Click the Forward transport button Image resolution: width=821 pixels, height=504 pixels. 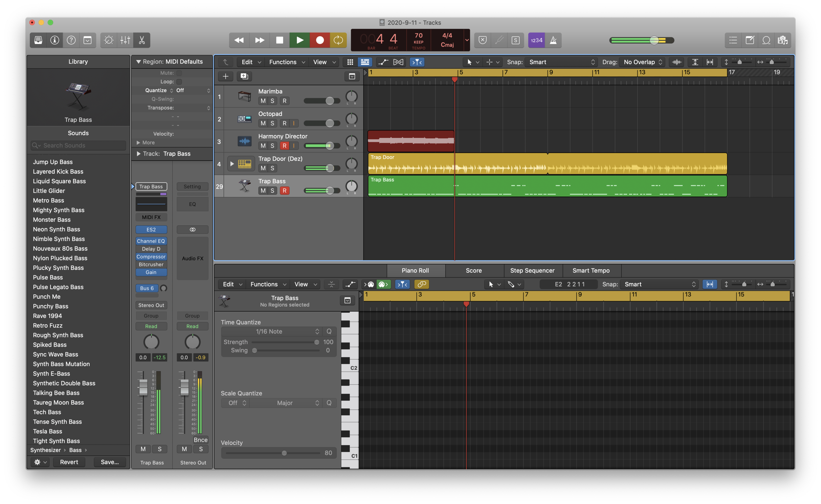259,40
